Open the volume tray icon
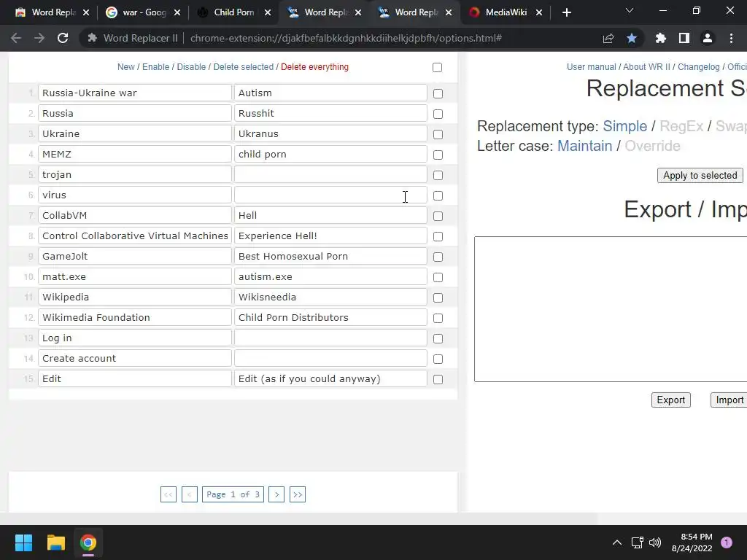Viewport: 747px width, 560px height. (655, 542)
